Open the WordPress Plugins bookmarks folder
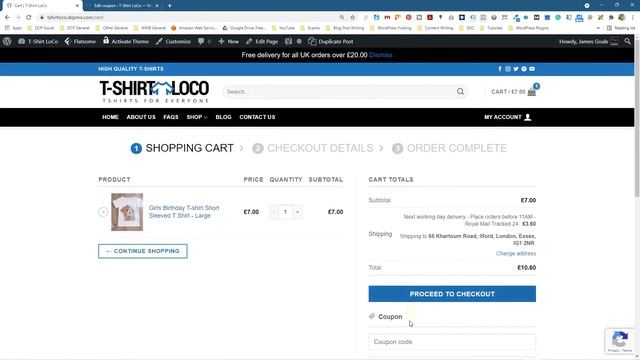640x360 pixels. [x=529, y=28]
